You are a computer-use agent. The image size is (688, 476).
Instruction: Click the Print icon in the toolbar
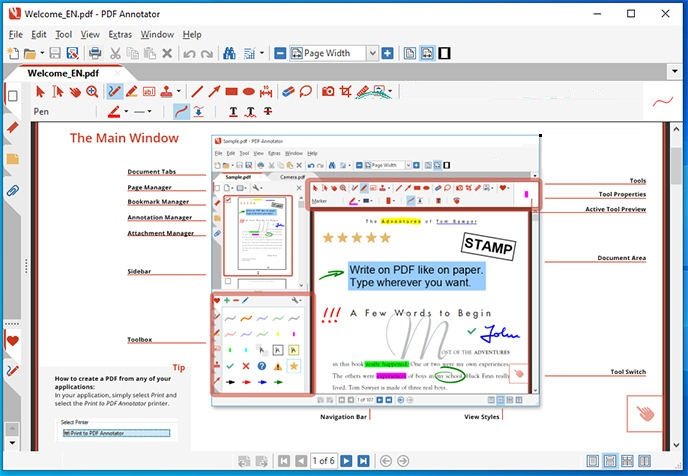(x=95, y=54)
